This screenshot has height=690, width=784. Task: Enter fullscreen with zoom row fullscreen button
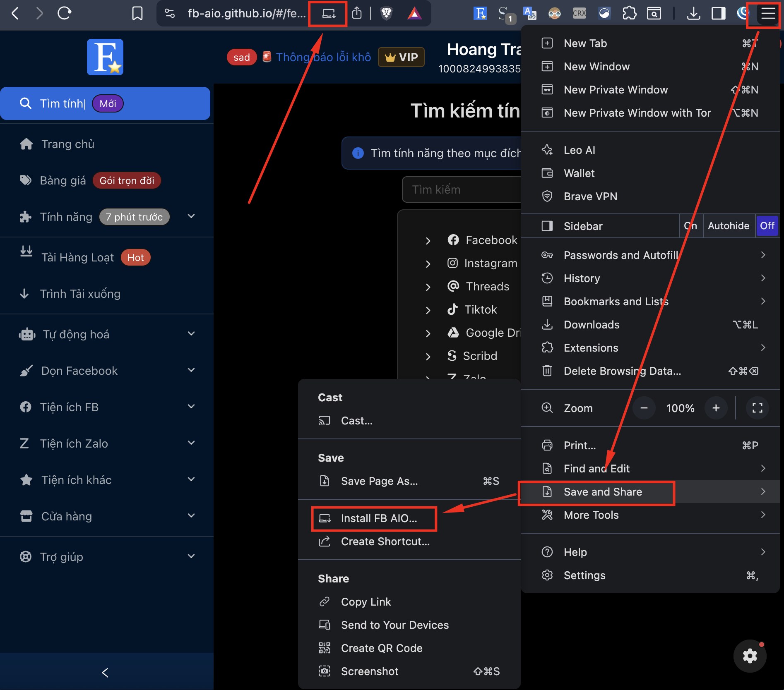(x=757, y=408)
